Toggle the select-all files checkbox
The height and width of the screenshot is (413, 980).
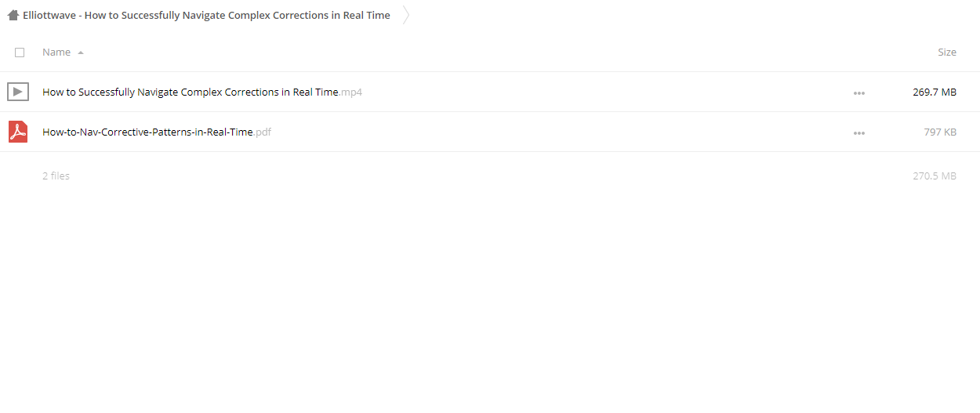20,53
